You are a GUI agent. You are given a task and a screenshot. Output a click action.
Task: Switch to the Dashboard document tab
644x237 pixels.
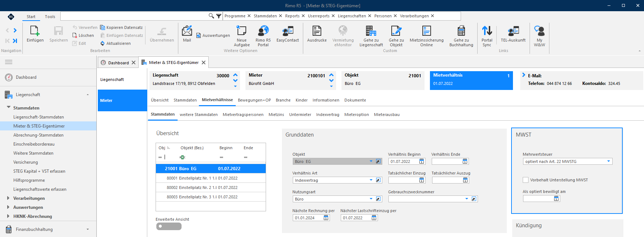(x=118, y=63)
